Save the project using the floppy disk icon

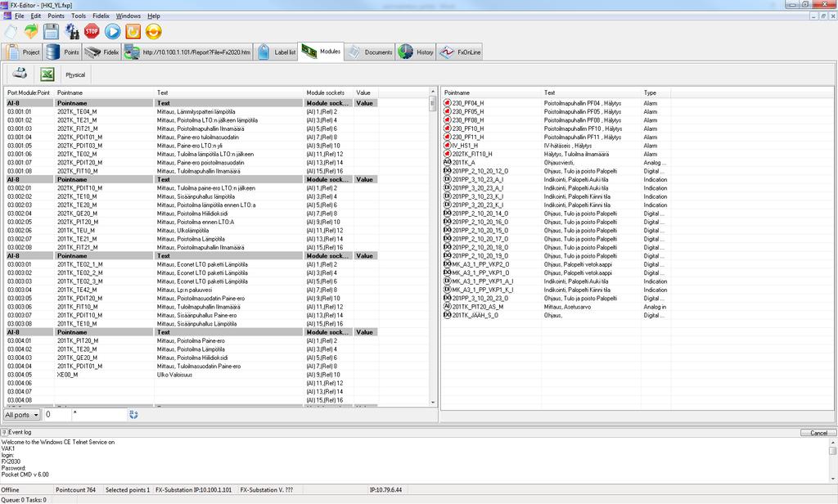tap(51, 32)
